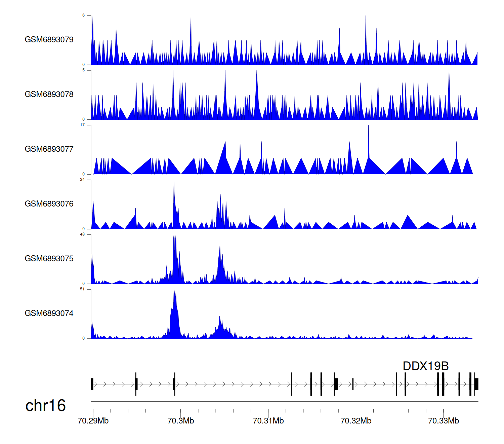
Task: Click the y-axis maximum value 17
Action: point(82,125)
